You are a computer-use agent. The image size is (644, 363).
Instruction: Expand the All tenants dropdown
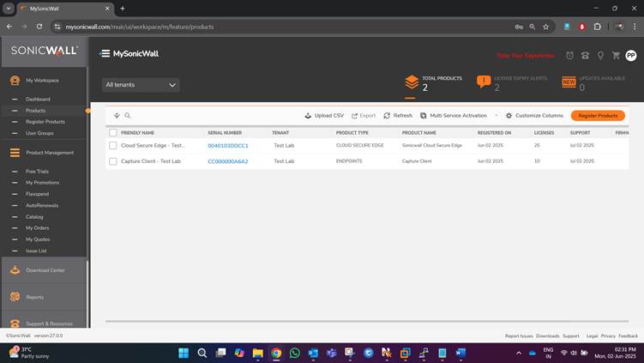141,85
